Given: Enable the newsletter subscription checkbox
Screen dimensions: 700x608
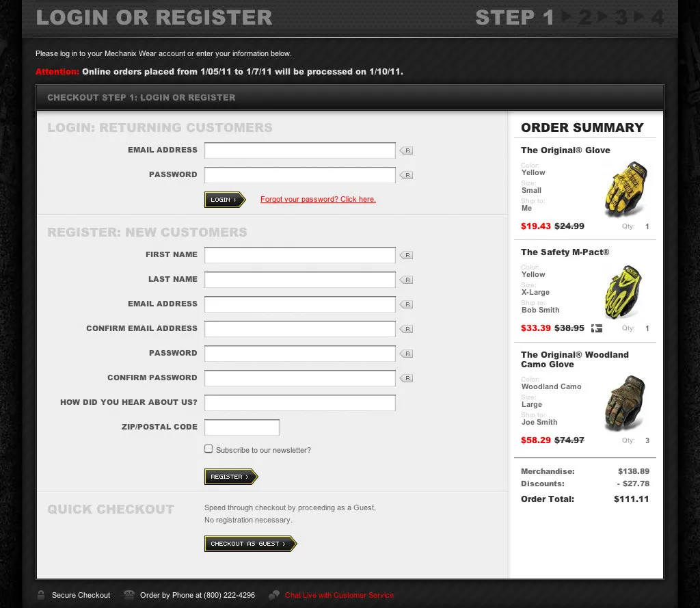Looking at the screenshot, I should (x=208, y=449).
